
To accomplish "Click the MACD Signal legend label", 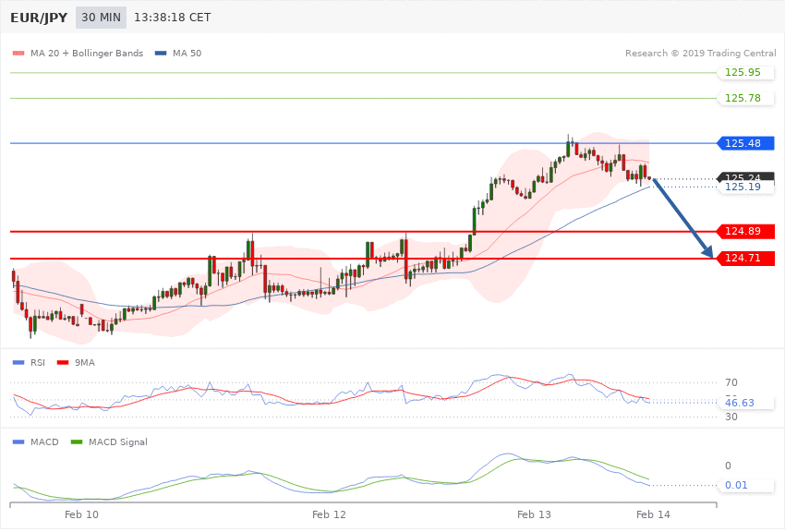I will point(118,441).
